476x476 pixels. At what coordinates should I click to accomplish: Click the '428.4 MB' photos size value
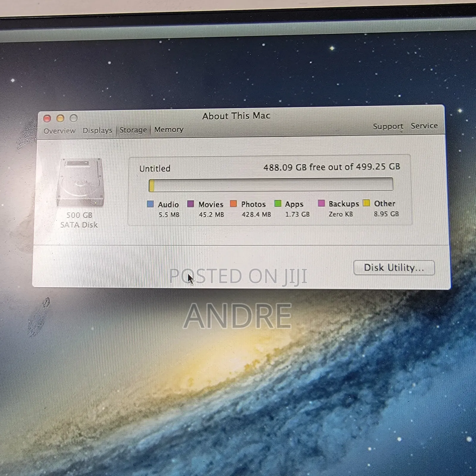click(x=256, y=214)
